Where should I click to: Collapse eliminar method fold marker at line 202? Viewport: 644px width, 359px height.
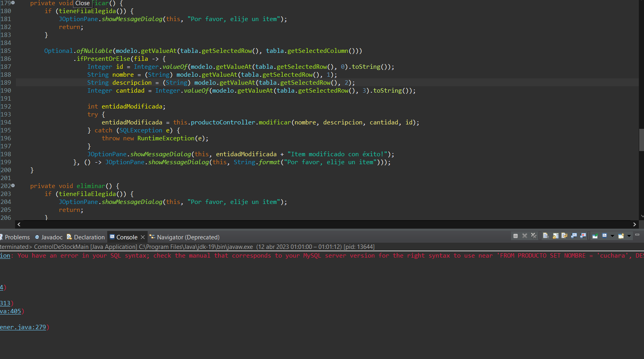[13, 186]
